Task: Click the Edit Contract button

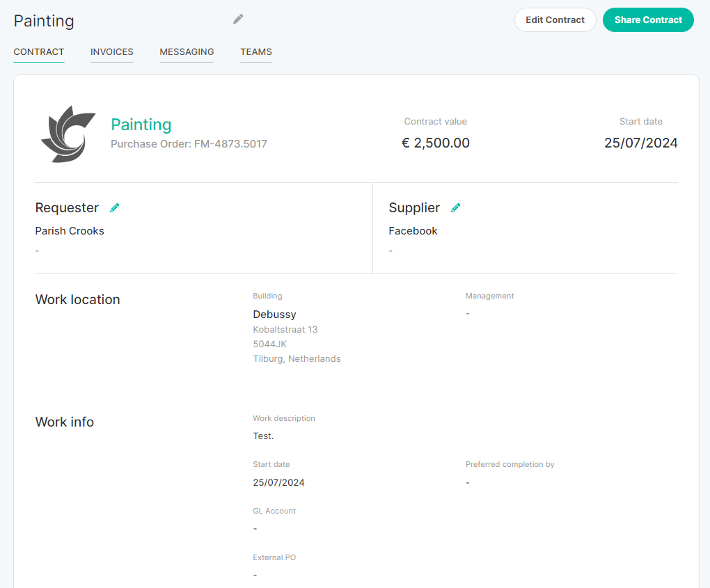Action: point(555,20)
